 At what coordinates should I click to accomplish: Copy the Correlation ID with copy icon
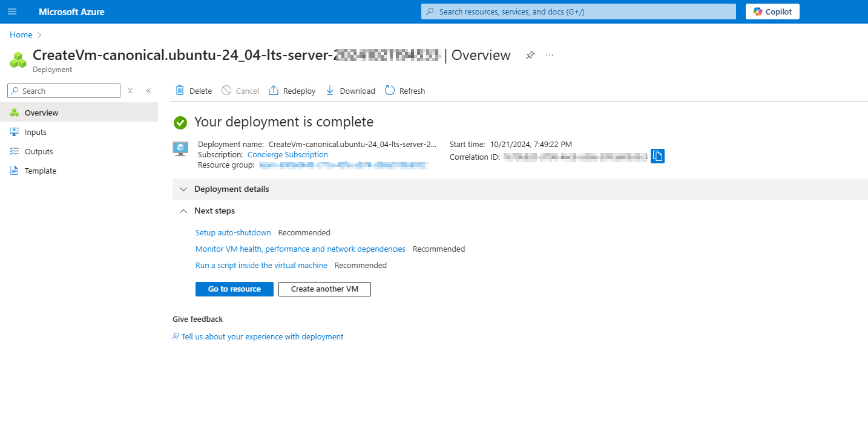point(657,156)
